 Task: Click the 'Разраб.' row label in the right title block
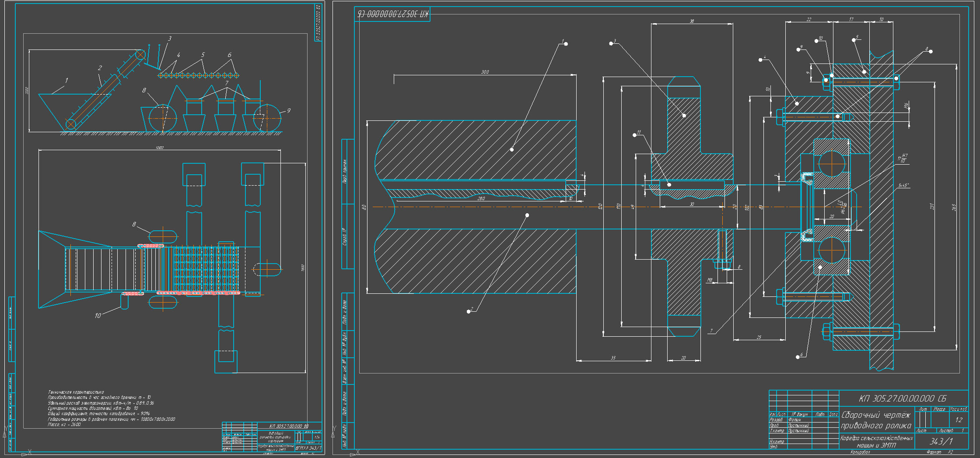(x=776, y=419)
